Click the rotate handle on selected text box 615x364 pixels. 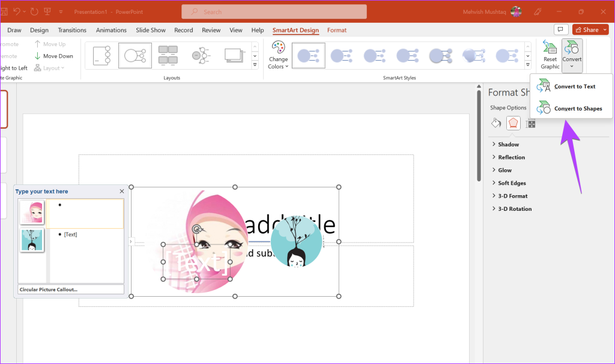pos(197,229)
